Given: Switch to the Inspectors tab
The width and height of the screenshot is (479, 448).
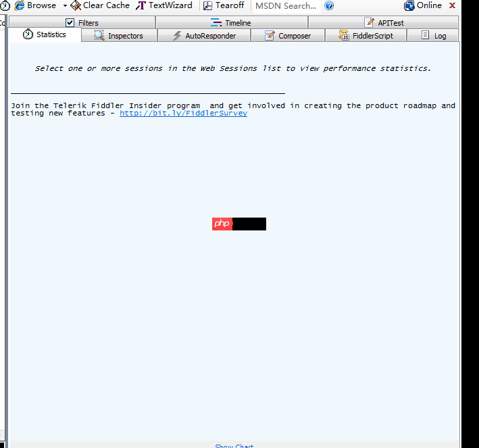Looking at the screenshot, I should 119,36.
